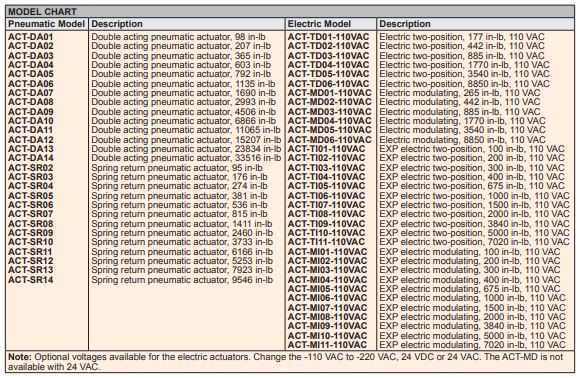Click model ACT-TD06-110VAC
Screen dimensions: 581x378
tap(328, 84)
